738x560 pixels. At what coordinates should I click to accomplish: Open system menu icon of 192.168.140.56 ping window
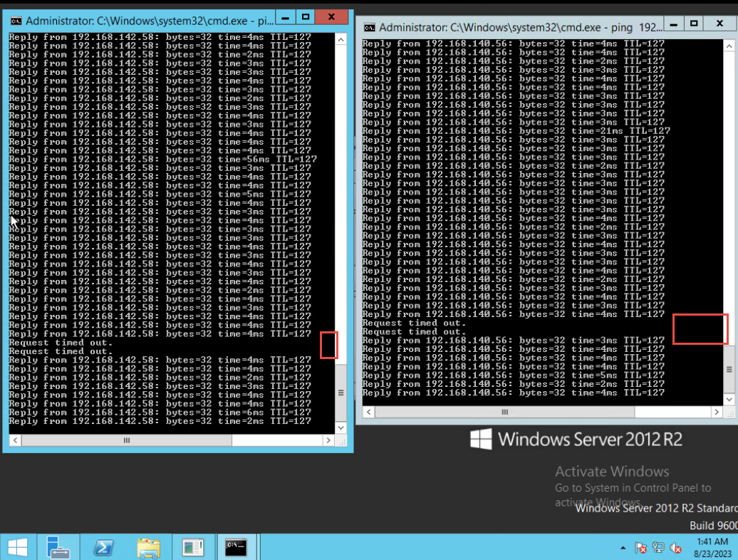point(370,27)
